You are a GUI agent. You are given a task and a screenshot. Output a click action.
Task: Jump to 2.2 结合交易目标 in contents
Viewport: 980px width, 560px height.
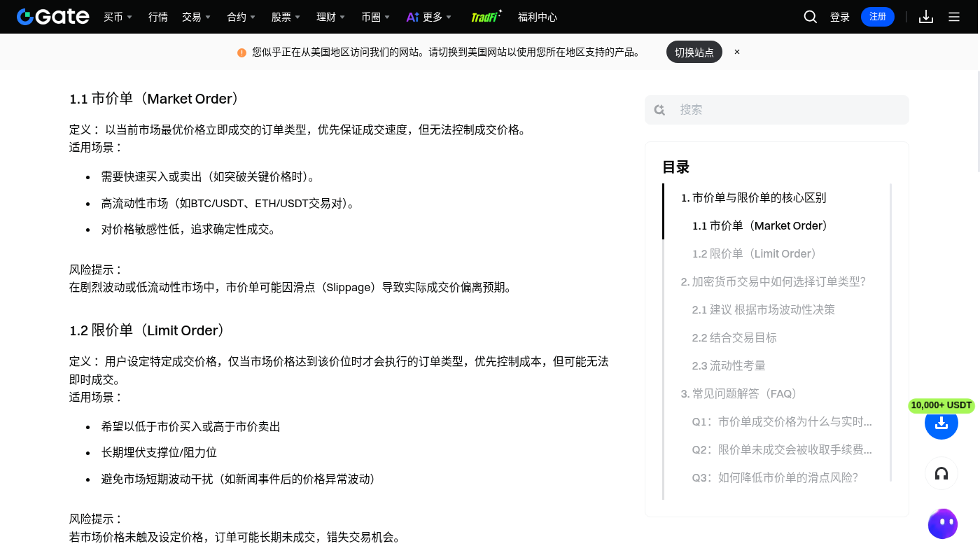(x=734, y=338)
